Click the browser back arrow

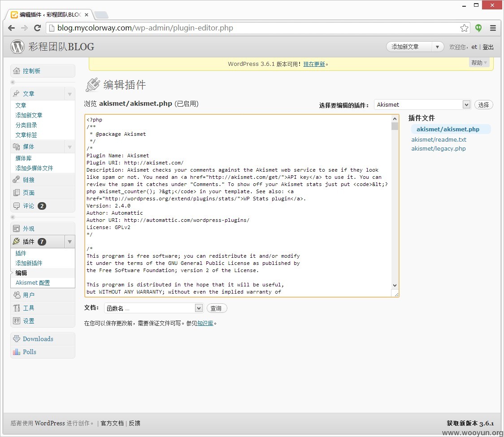click(x=11, y=28)
